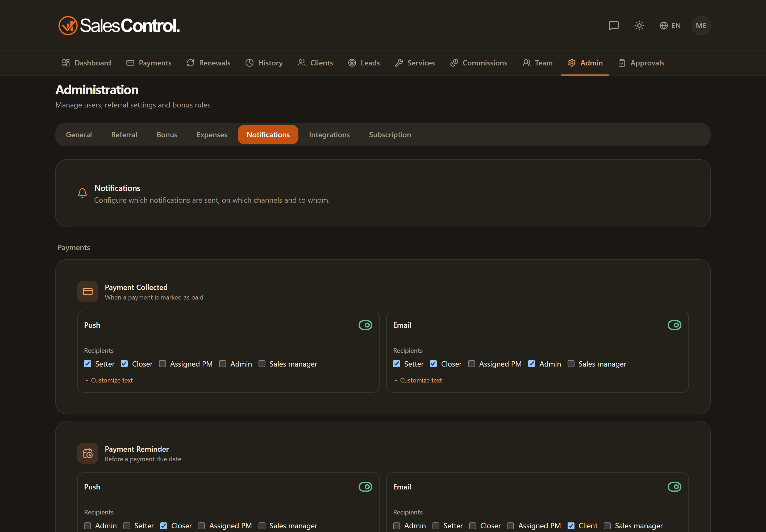Open the ME user avatar

click(x=701, y=26)
